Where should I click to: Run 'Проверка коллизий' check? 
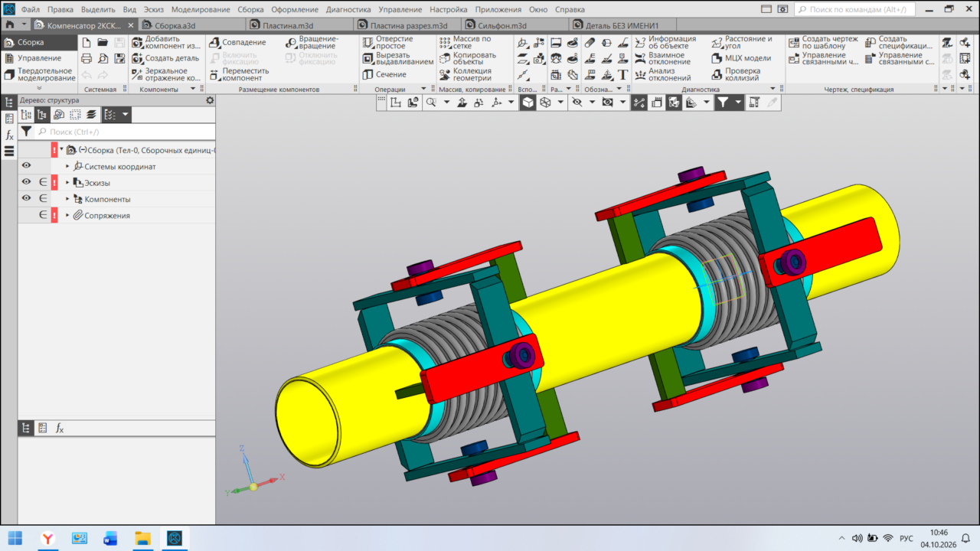coord(736,74)
